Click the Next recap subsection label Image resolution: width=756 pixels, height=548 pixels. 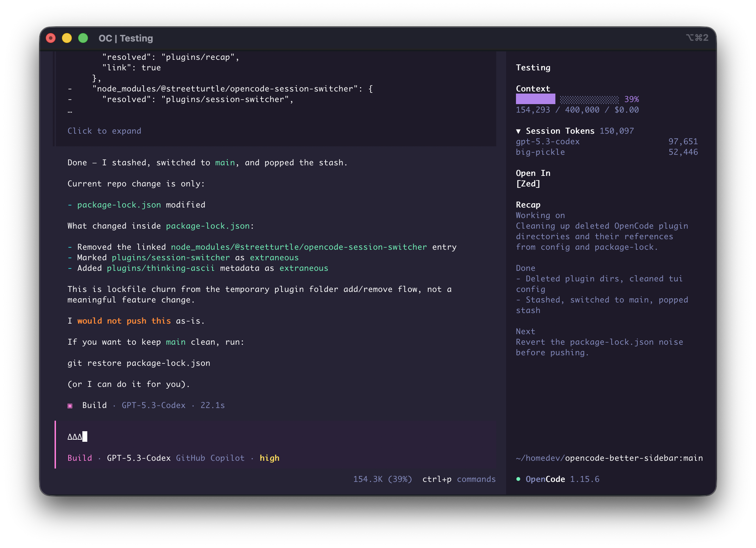[x=525, y=331]
